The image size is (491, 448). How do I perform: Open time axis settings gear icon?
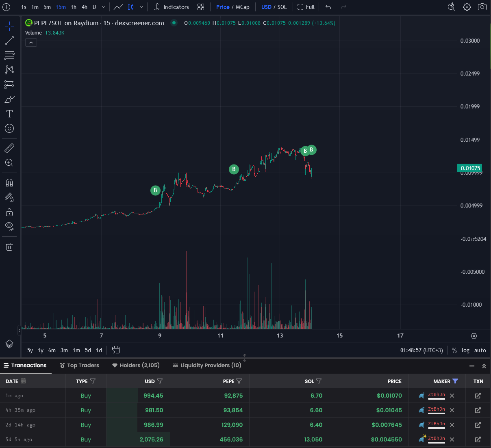pos(474,336)
